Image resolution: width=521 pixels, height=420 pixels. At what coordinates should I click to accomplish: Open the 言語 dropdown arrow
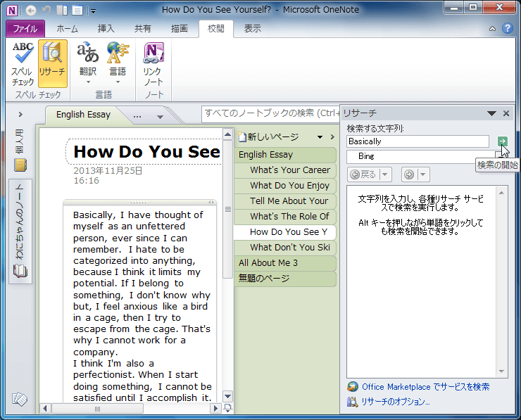(x=118, y=82)
